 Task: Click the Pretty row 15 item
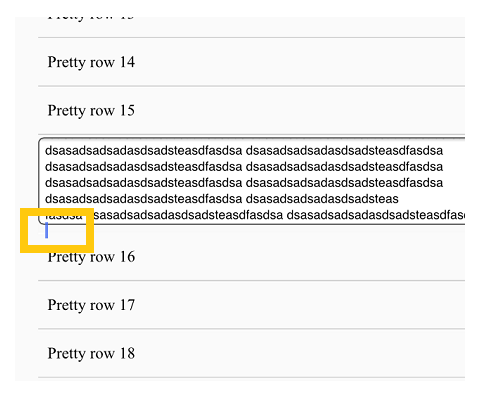(251, 110)
